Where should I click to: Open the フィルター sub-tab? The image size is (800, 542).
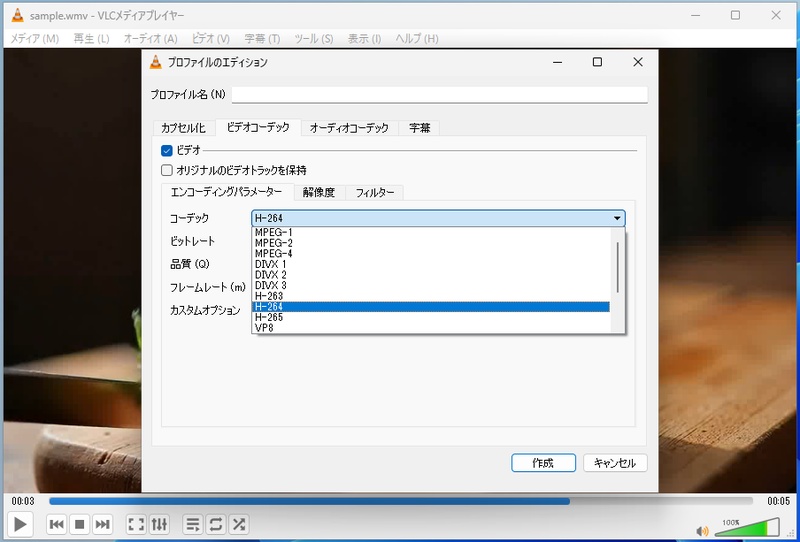tap(375, 193)
